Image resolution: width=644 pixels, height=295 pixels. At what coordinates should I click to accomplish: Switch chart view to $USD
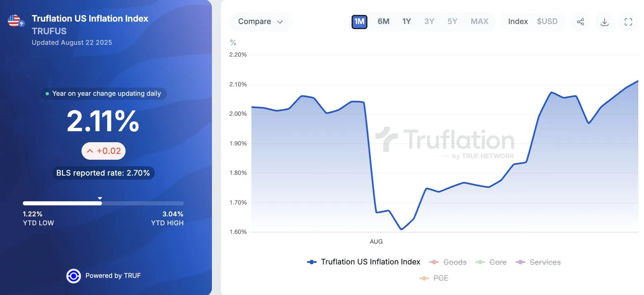[x=547, y=22]
